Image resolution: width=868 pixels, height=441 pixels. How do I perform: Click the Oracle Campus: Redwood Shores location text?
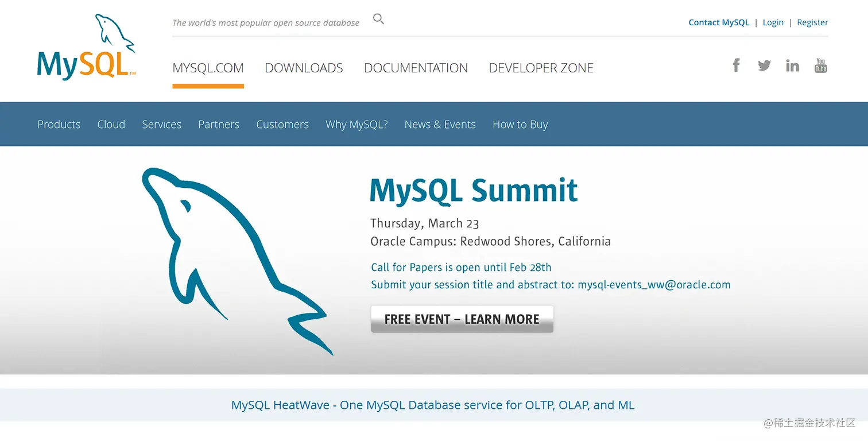pos(490,241)
